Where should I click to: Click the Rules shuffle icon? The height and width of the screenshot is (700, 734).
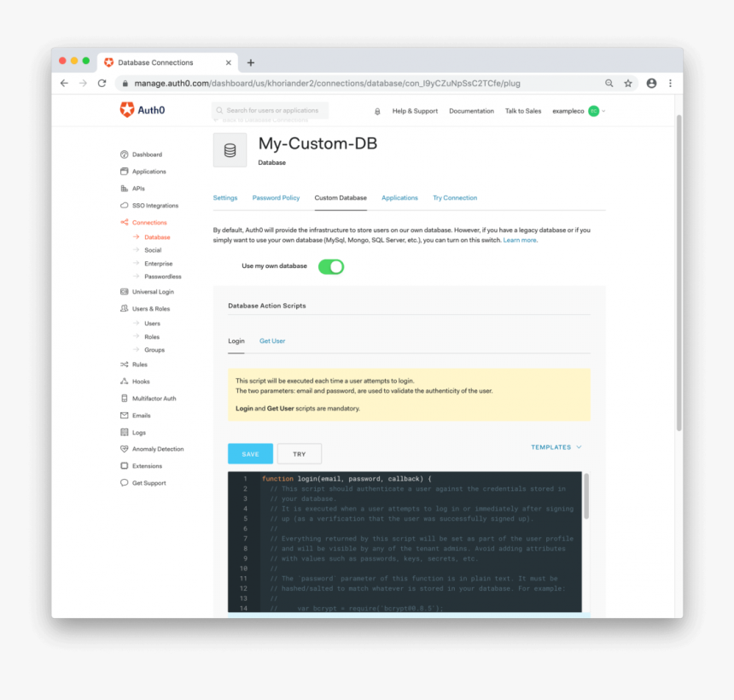[124, 365]
